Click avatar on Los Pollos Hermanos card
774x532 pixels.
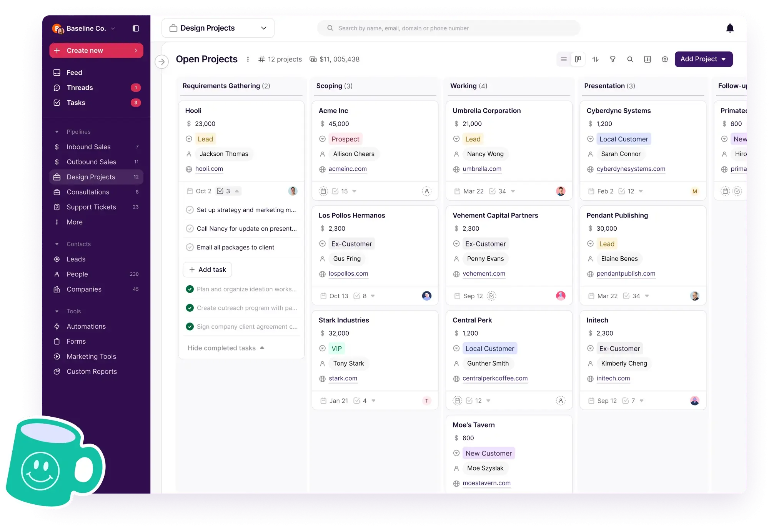tap(427, 296)
